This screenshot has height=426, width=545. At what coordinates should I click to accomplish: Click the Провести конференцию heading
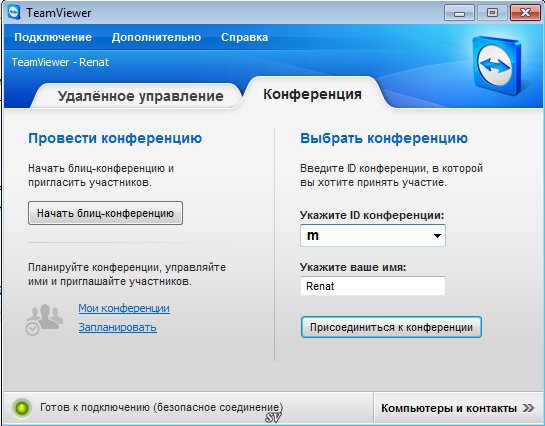tap(115, 138)
